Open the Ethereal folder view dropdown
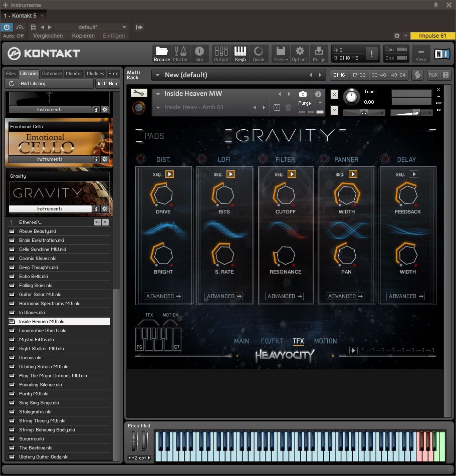Screen dimensions: 456x476 (97, 222)
